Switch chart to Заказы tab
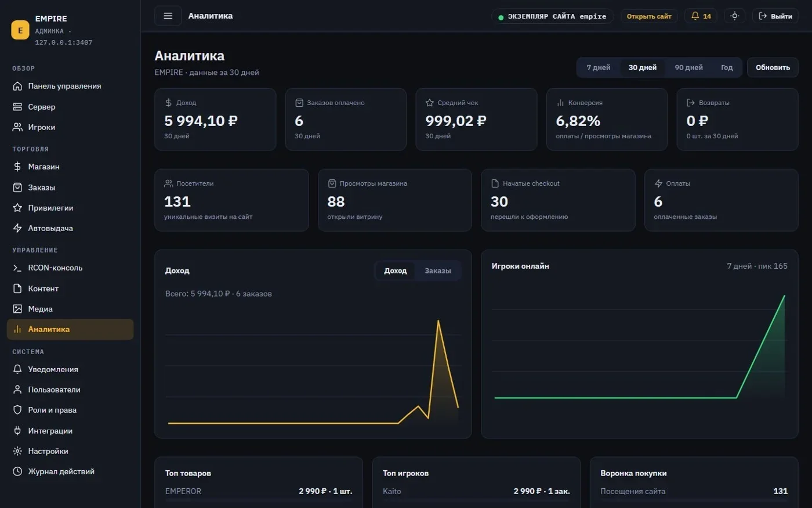 click(437, 271)
